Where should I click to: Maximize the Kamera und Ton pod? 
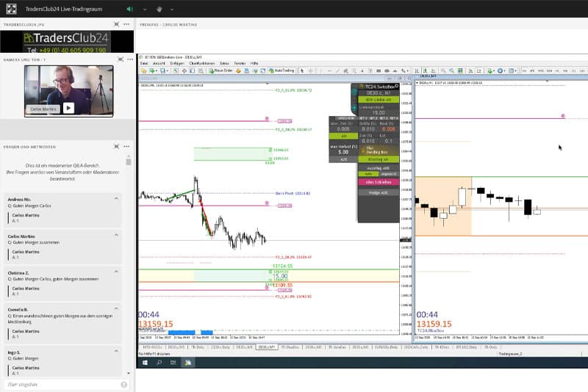(x=121, y=59)
